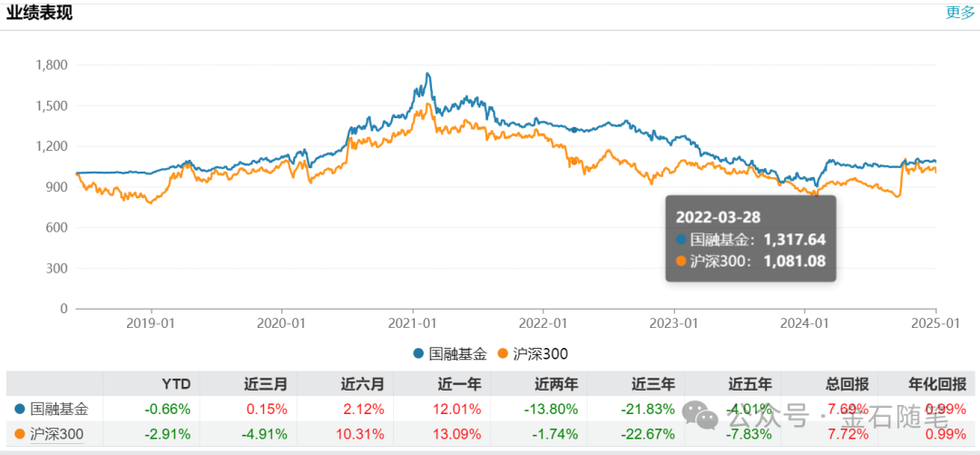Click the orange 沪深300 marker in the tooltip

681,262
